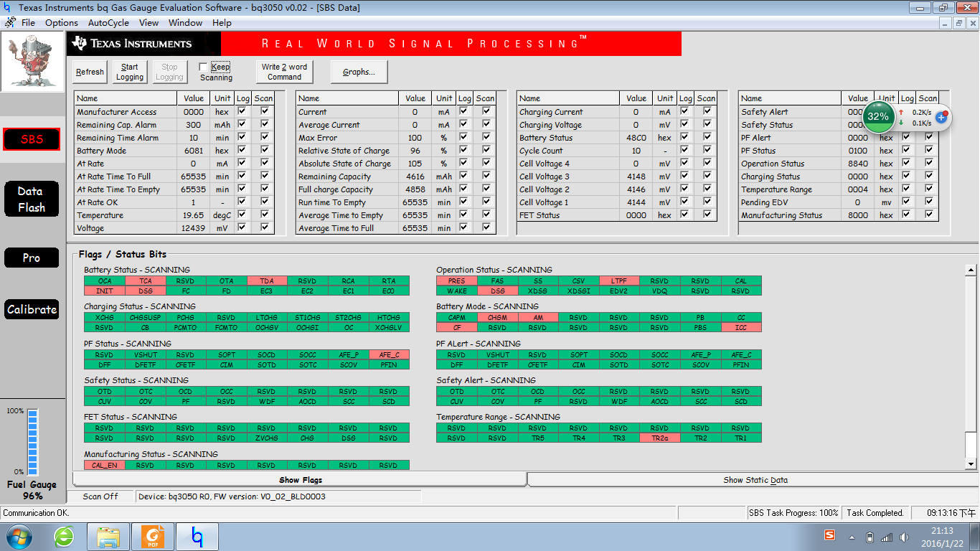Launch the green browser from the taskbar

(x=64, y=537)
